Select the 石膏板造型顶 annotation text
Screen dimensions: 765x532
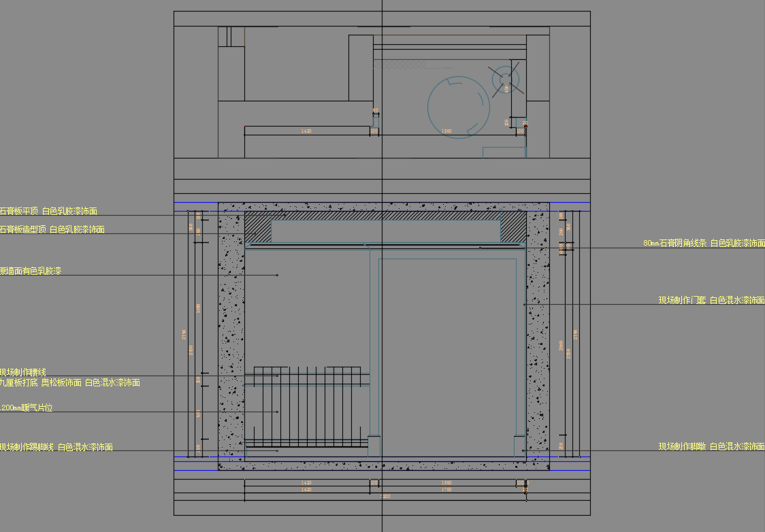click(x=52, y=230)
